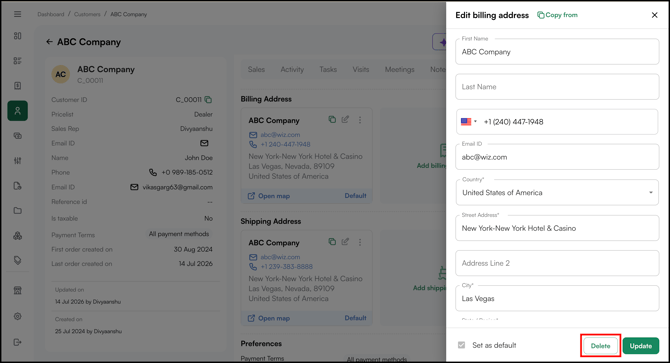Screen dimensions: 670x363
Task: Go back using arrow beside ABC Company
Action: click(x=49, y=42)
